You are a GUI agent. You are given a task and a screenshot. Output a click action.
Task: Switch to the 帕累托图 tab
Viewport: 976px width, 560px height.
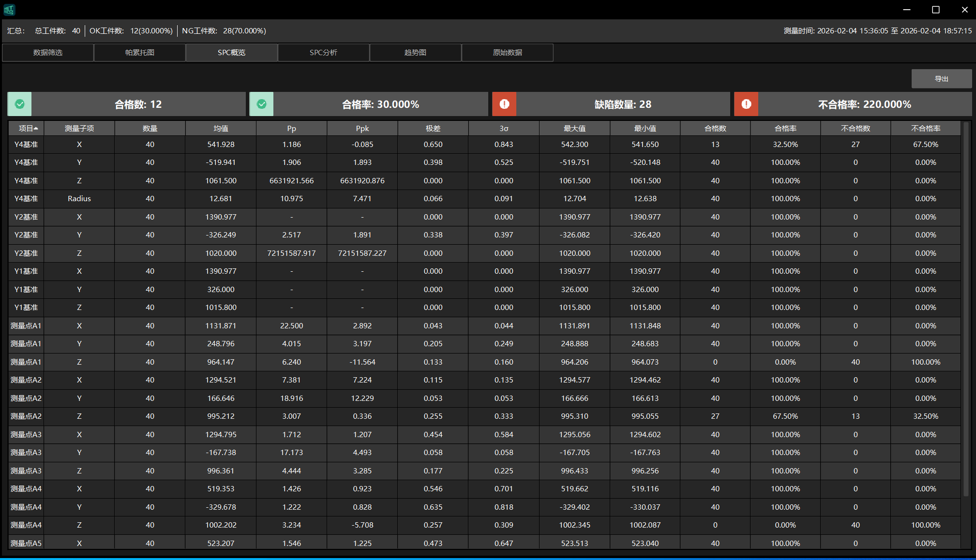(x=140, y=52)
